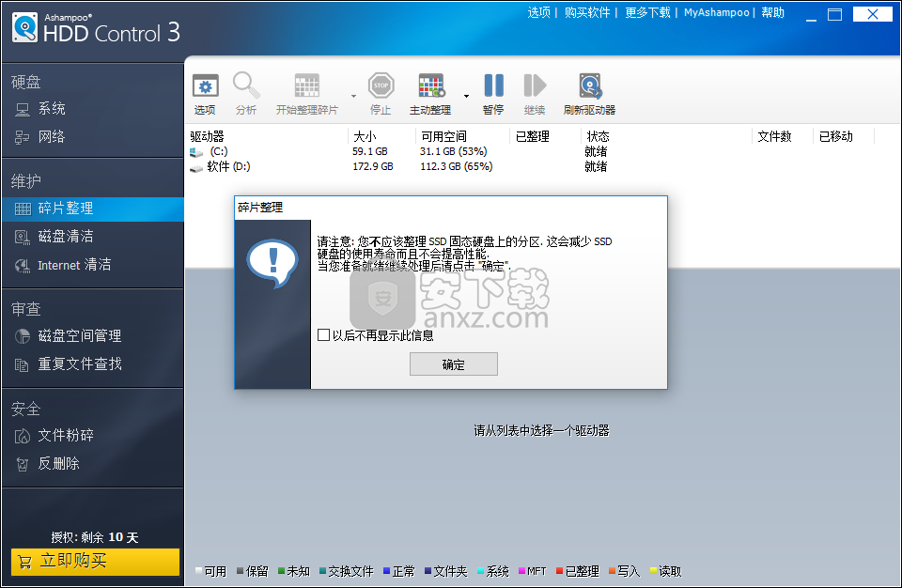Click 172.9 GB size cell

pyautogui.click(x=373, y=166)
